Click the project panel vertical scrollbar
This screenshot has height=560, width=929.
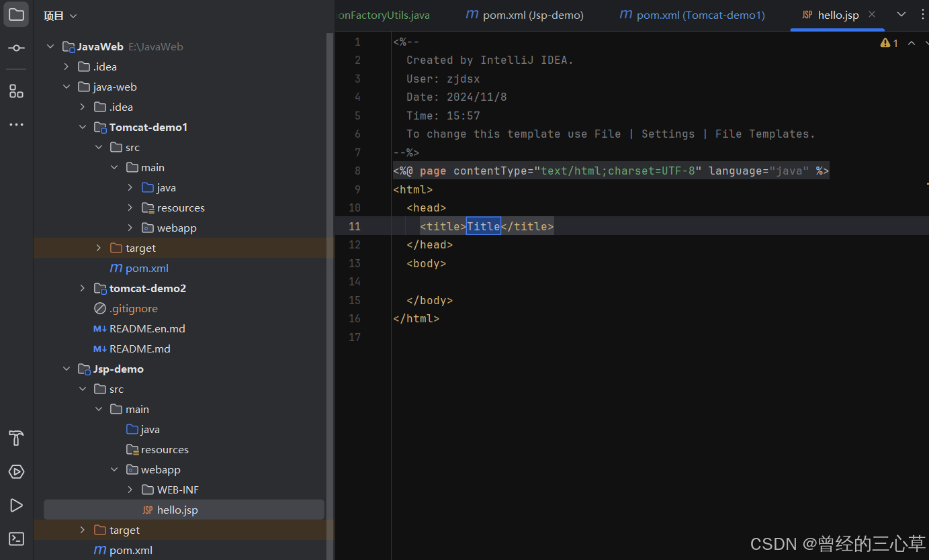pyautogui.click(x=330, y=295)
